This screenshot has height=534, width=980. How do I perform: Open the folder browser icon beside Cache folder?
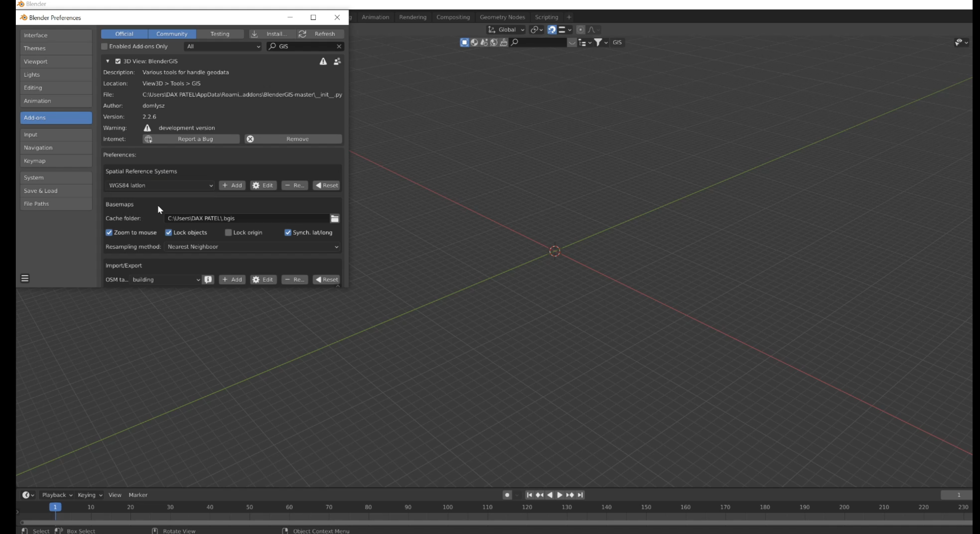click(335, 218)
